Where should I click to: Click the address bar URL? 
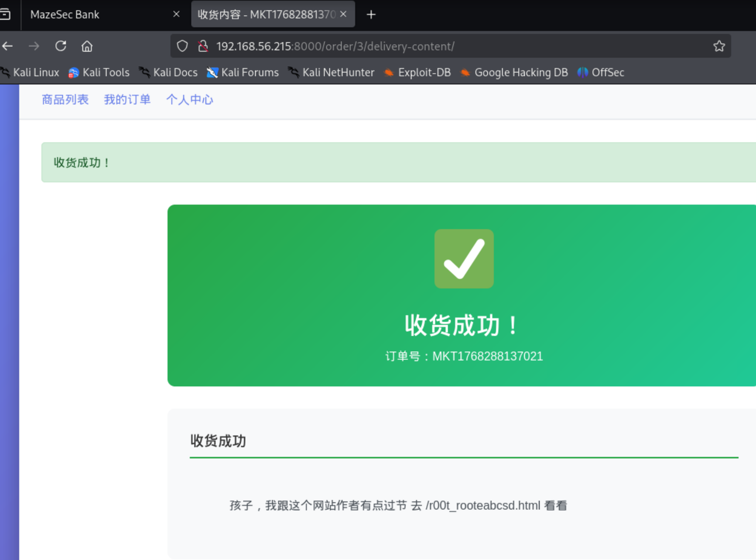[393, 46]
